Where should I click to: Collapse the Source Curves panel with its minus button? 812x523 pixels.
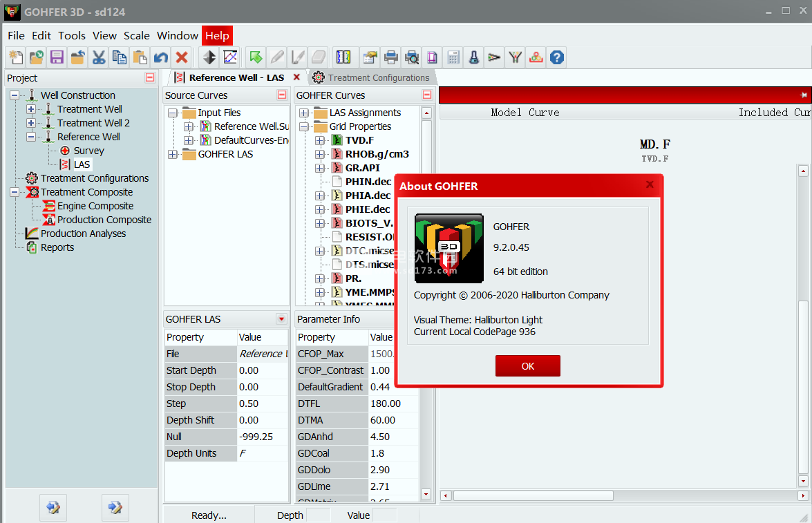(x=282, y=95)
